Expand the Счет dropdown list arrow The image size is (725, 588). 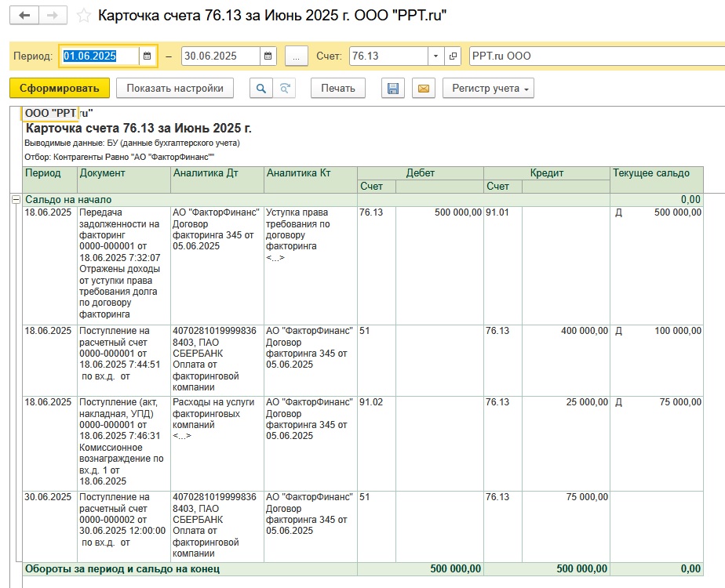click(435, 56)
